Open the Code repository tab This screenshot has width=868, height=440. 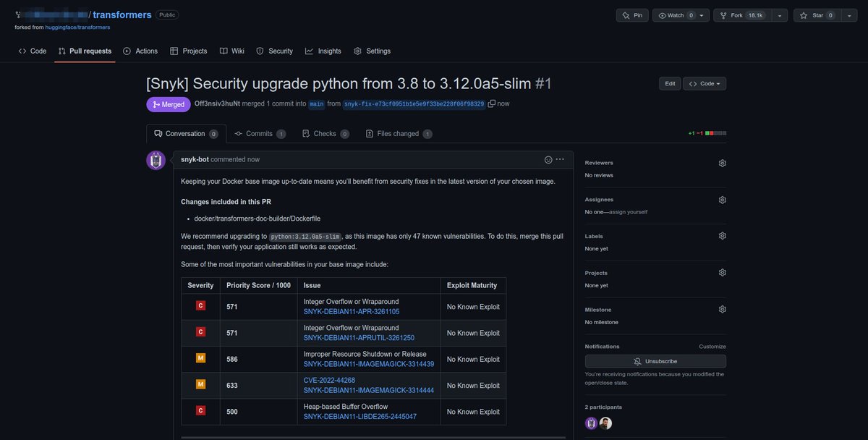[x=33, y=51]
